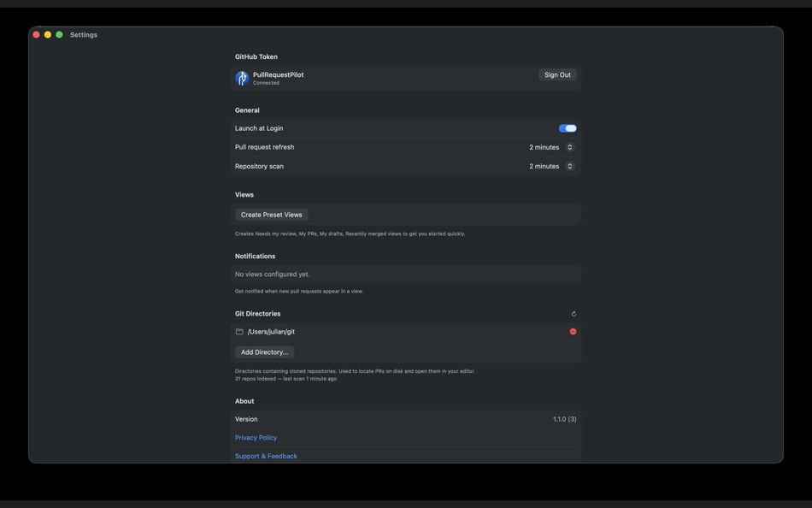Click the Connected status under PullRequestPilot

coord(265,82)
